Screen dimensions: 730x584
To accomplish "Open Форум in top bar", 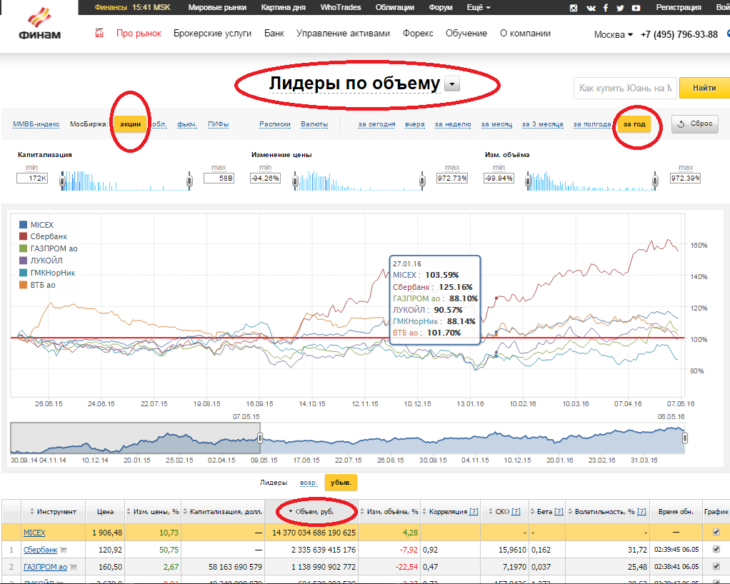I will (x=440, y=7).
